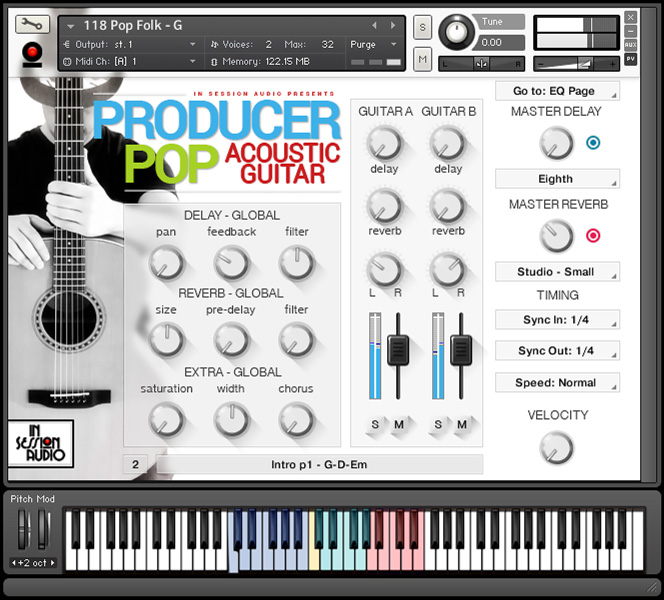Click the Master Delay knob

[x=556, y=143]
